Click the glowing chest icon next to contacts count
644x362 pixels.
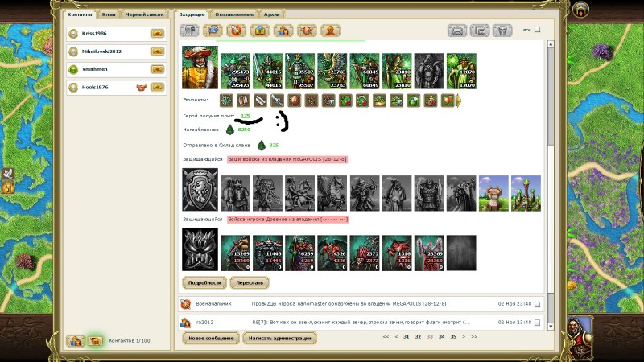[95, 340]
